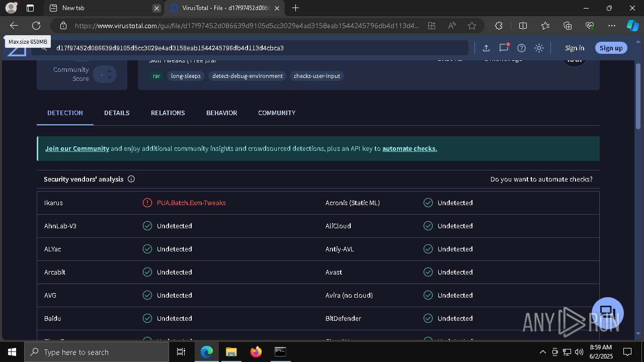Toggle read aloud in address bar
644x362 pixels.
452,26
